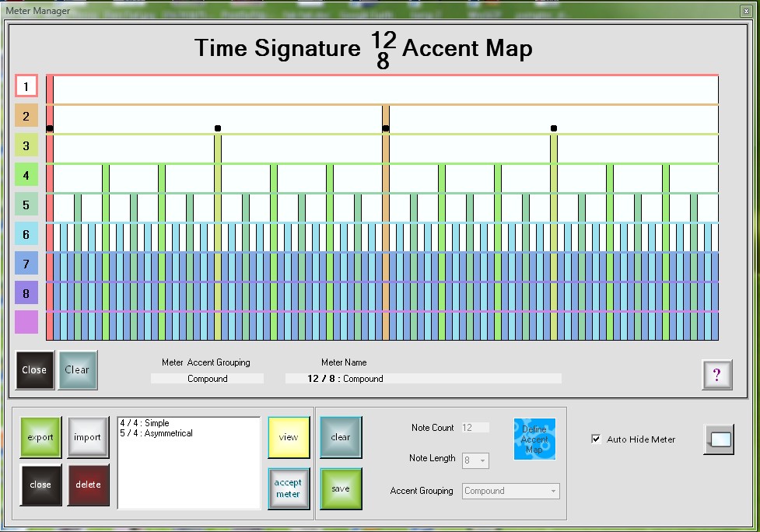Click the black Close button under accent map
This screenshot has height=532, width=760.
click(x=34, y=370)
